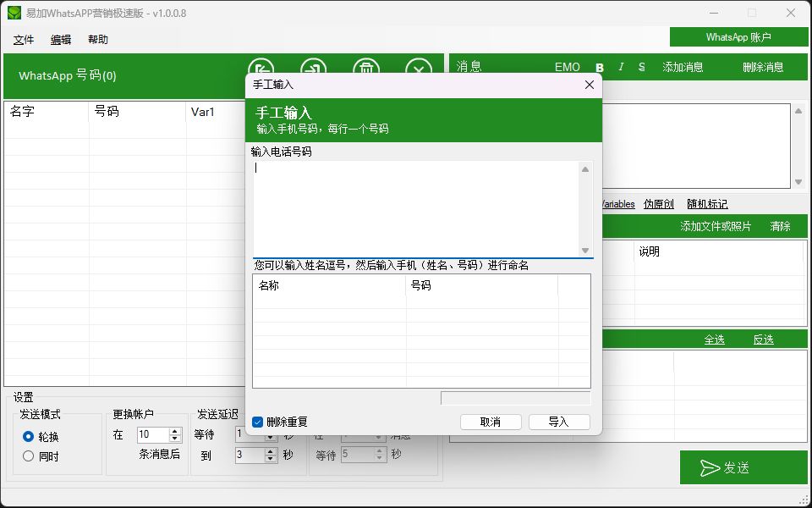
Task: Open the 帮助 menu
Action: [98, 40]
